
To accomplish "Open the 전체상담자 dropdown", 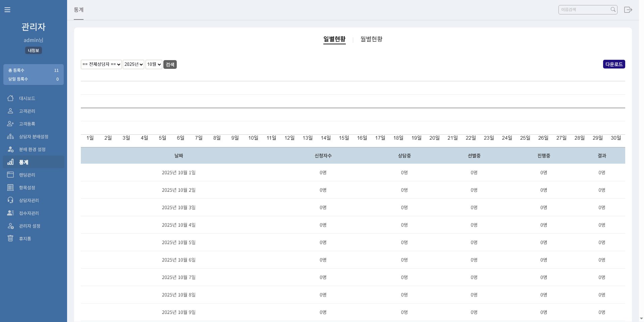I will pos(101,64).
